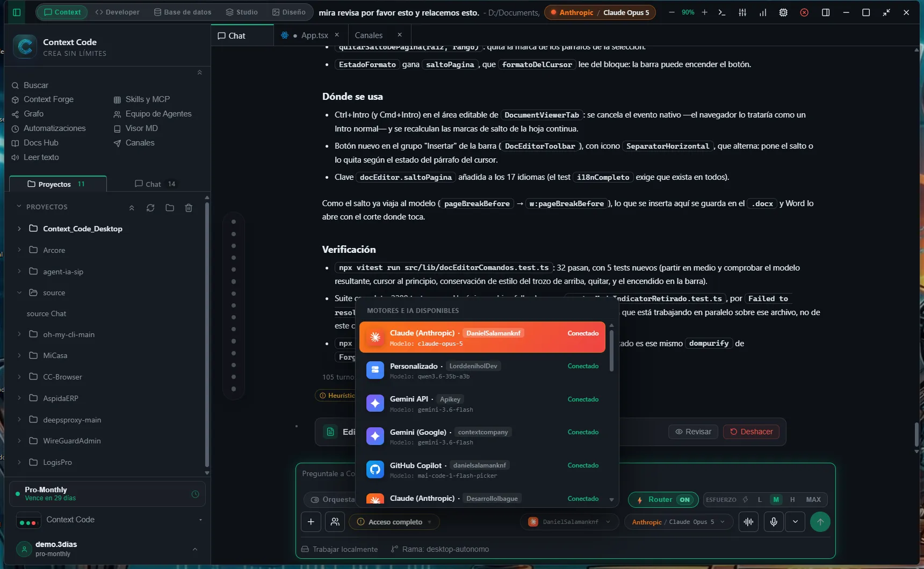The width and height of the screenshot is (924, 569).
Task: Switch to the Base de datos tab
Action: tap(183, 12)
